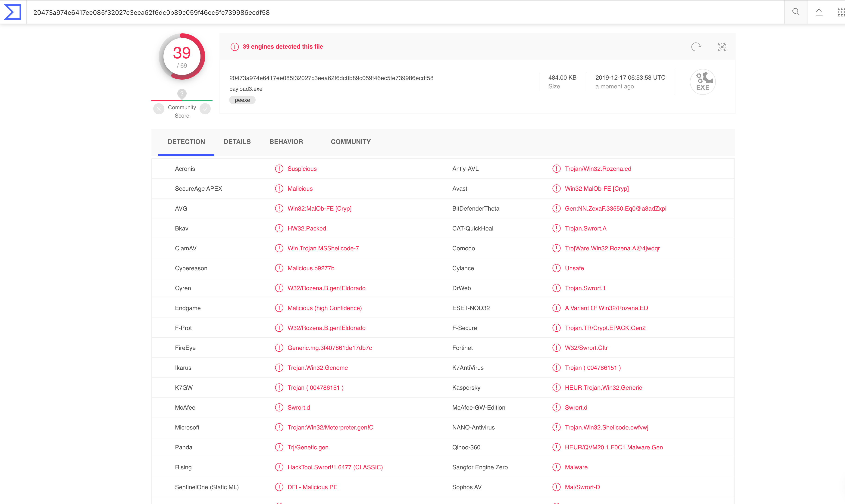Click the warning icon for Microsoft detection
Viewport: 845px width, 504px height.
279,427
